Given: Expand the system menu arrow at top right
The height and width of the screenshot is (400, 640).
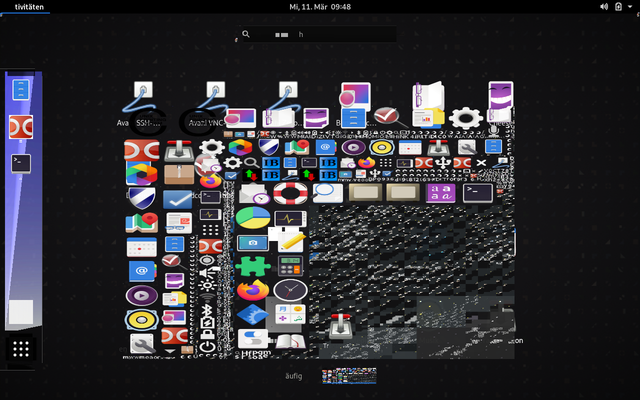Looking at the screenshot, I should [630, 7].
